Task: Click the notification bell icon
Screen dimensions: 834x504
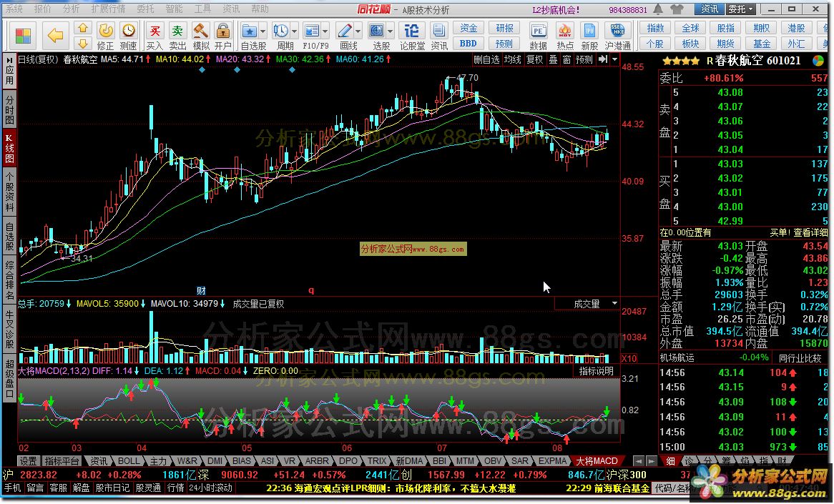Action: (658, 9)
